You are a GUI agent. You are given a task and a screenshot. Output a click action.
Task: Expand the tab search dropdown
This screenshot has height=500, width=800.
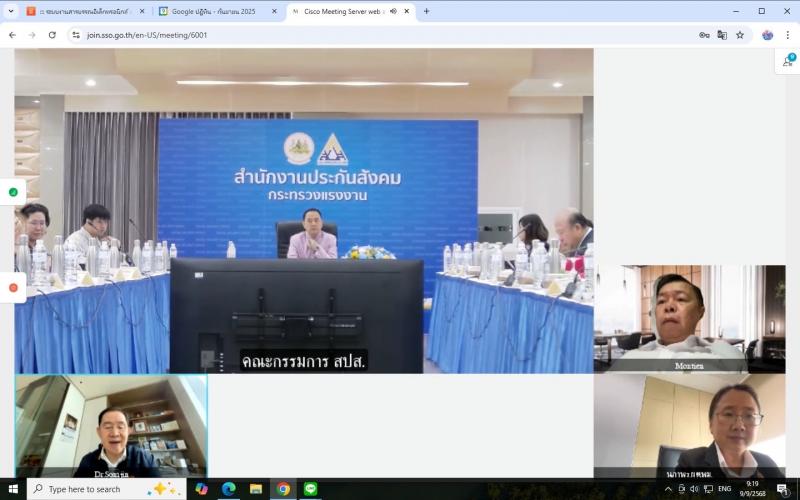pyautogui.click(x=11, y=11)
